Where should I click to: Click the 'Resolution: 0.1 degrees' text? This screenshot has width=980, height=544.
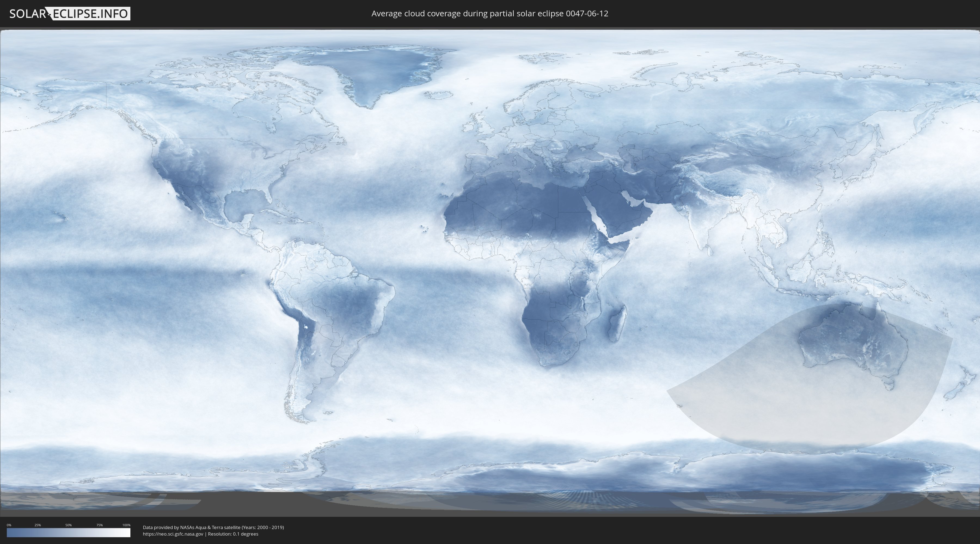coord(233,534)
